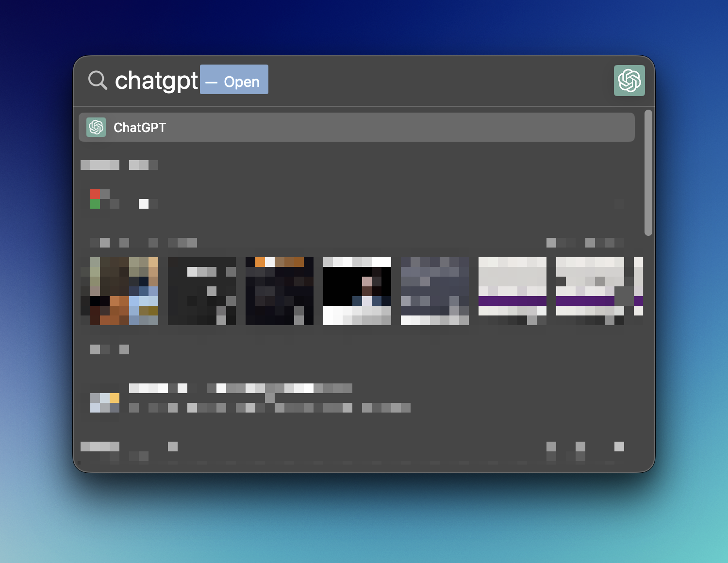728x563 pixels.
Task: Click the highlighted Open completion text
Action: coord(234,80)
